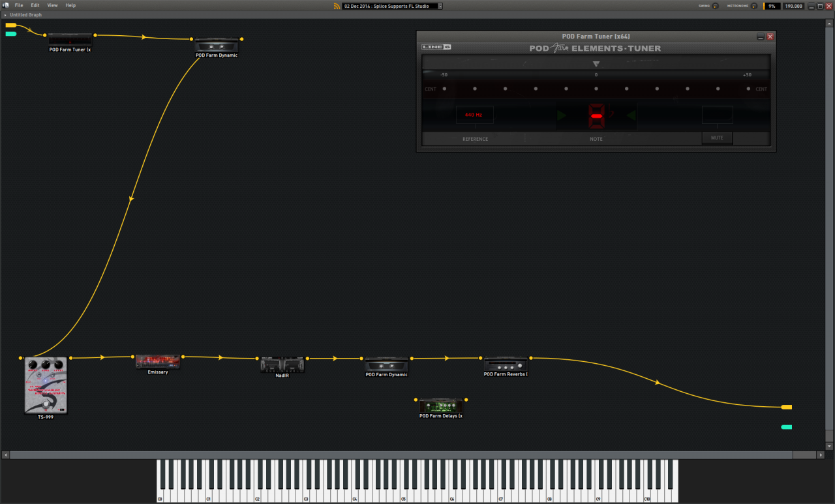Click the POD Farm Tuner title bar
The height and width of the screenshot is (504, 835).
click(596, 37)
